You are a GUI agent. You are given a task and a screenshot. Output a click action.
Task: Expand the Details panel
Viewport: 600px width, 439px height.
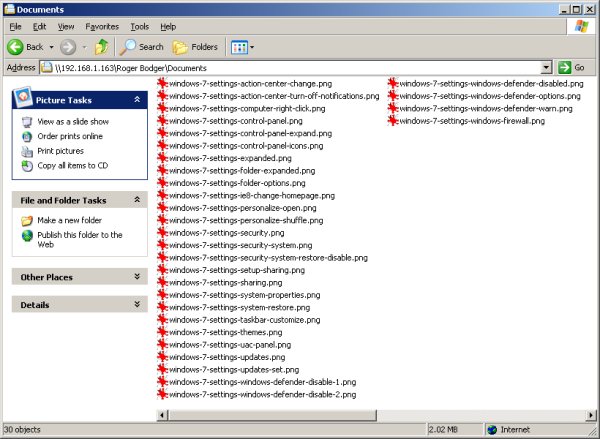(x=136, y=304)
